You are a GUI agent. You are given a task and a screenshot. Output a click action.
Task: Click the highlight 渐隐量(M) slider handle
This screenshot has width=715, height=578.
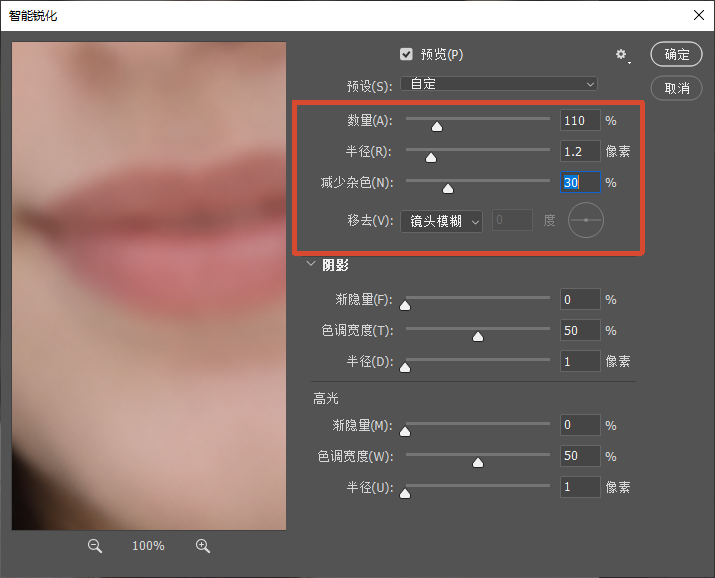(x=405, y=431)
